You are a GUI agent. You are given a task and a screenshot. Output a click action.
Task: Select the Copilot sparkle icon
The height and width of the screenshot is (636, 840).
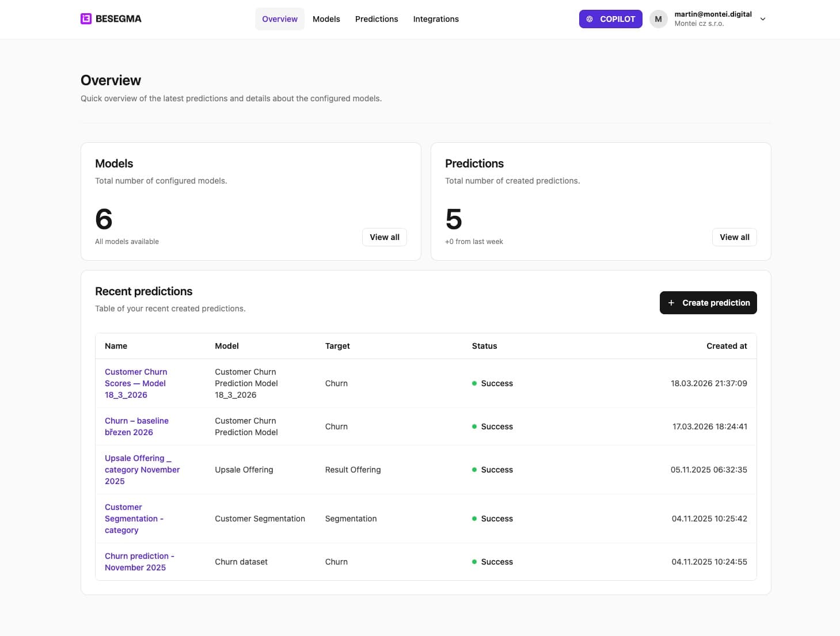[x=589, y=18]
